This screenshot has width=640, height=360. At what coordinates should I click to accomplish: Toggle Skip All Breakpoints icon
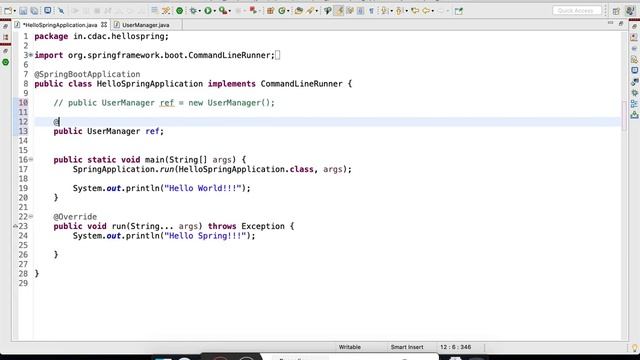(x=61, y=11)
